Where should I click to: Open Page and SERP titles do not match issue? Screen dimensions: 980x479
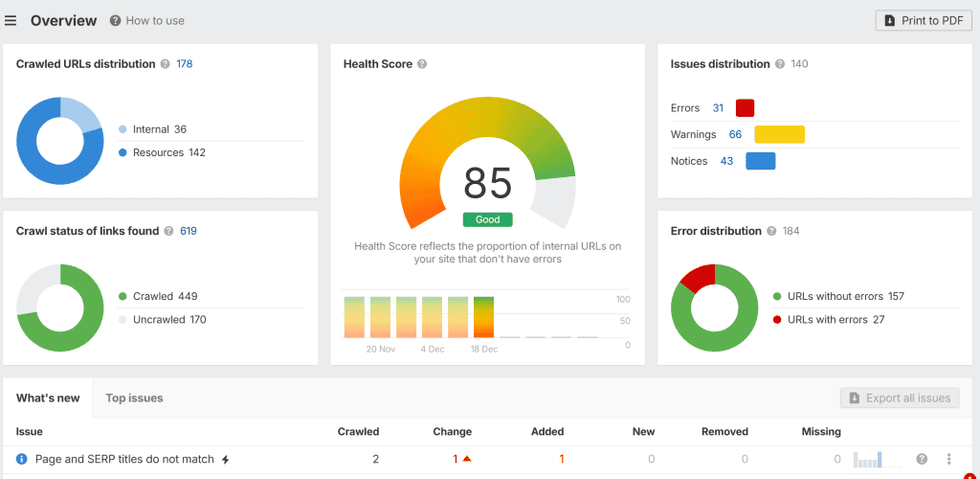124,459
